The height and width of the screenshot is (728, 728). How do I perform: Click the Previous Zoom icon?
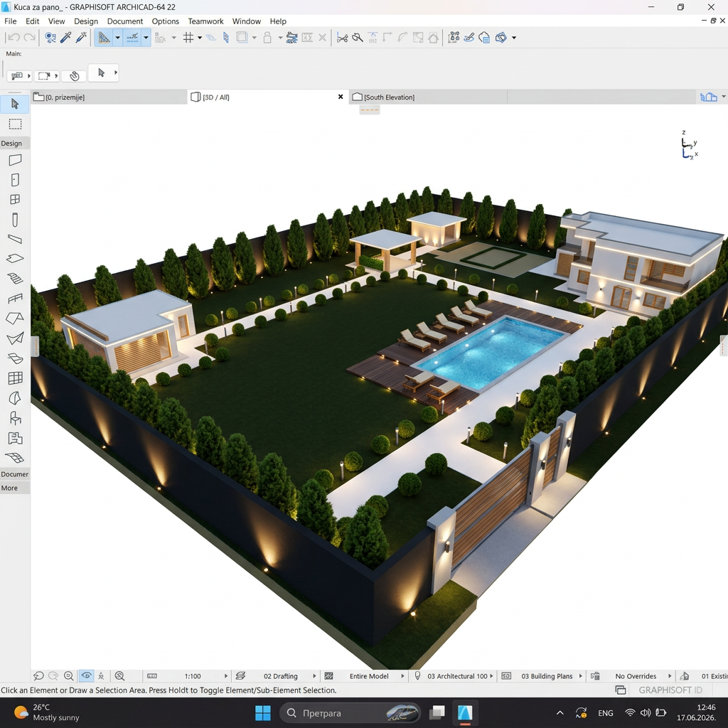(38, 676)
